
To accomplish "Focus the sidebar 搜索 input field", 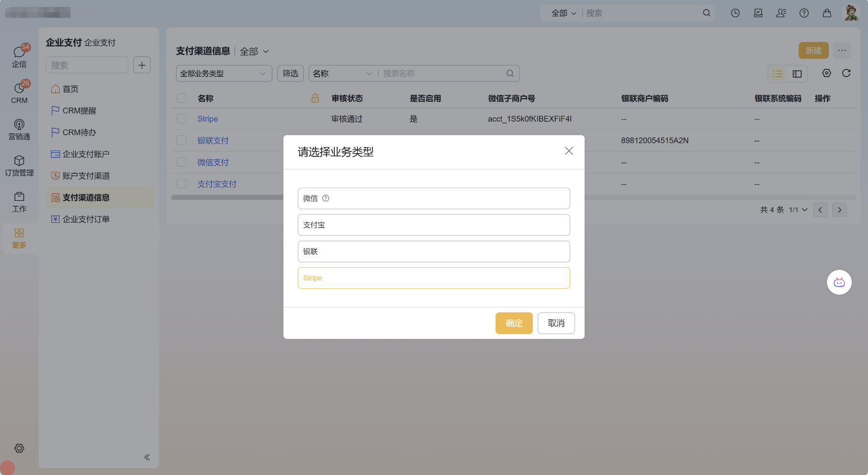I will tap(87, 65).
